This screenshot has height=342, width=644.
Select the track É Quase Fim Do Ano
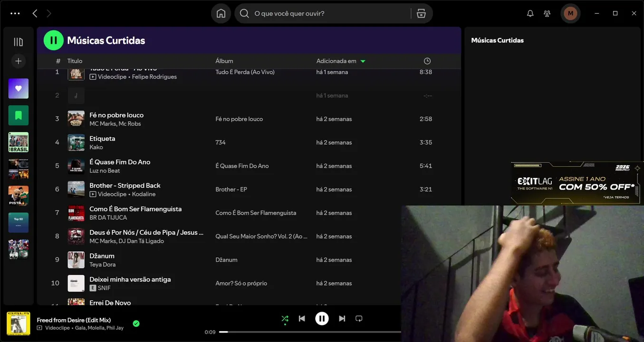pos(120,161)
